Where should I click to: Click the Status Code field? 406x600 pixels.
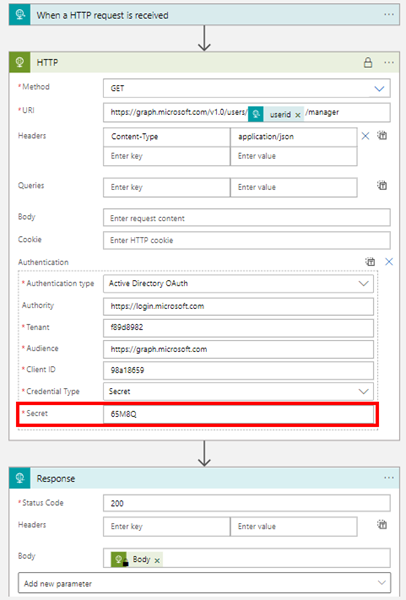[x=247, y=503]
